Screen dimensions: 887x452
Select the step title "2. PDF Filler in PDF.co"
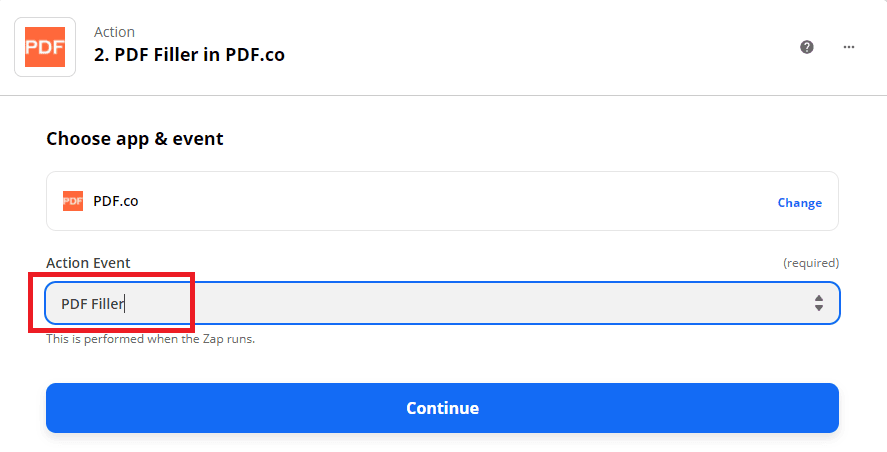[189, 55]
